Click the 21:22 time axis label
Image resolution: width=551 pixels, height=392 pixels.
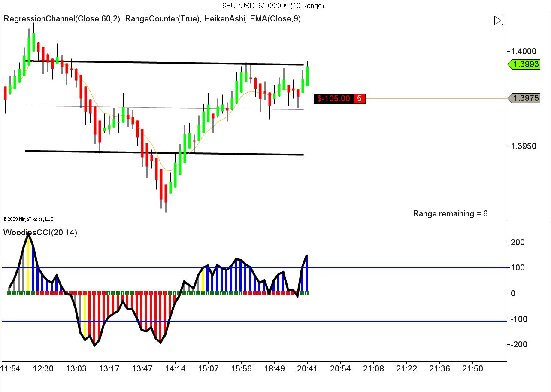point(406,368)
